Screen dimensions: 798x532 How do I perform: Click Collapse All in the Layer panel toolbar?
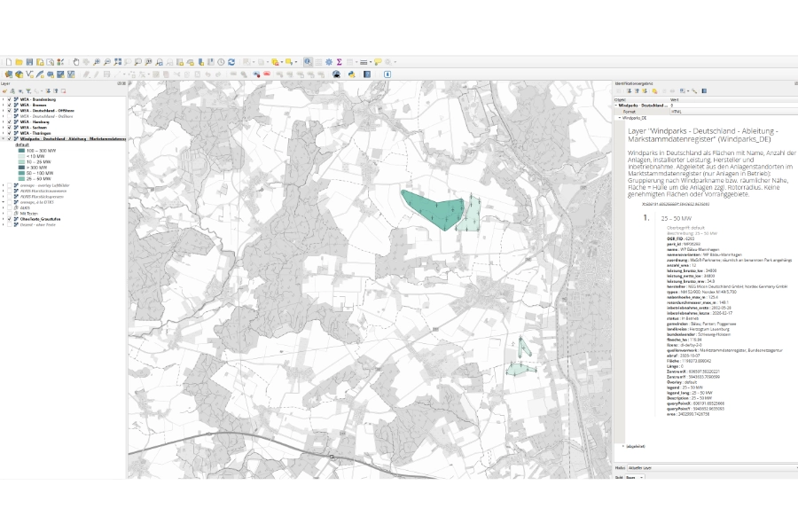(56, 91)
